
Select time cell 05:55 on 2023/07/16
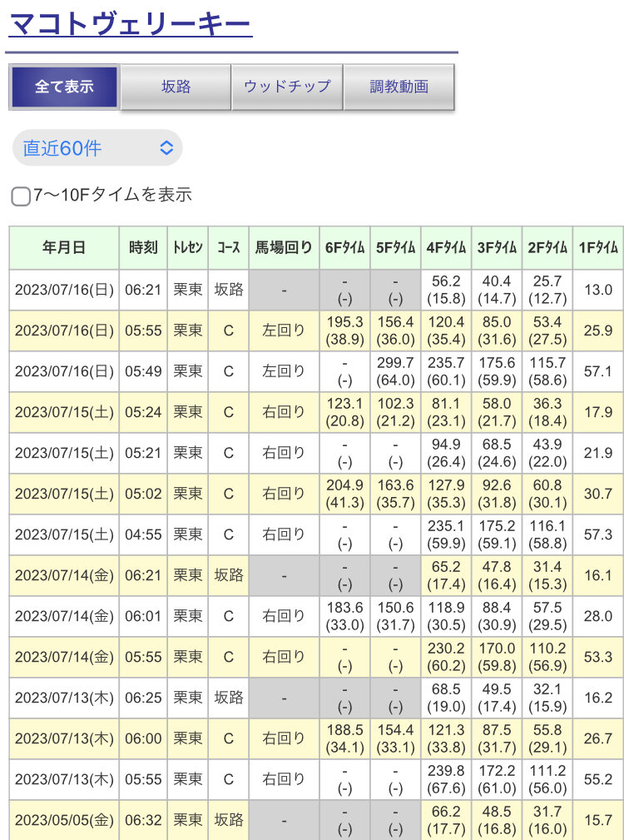coord(143,331)
